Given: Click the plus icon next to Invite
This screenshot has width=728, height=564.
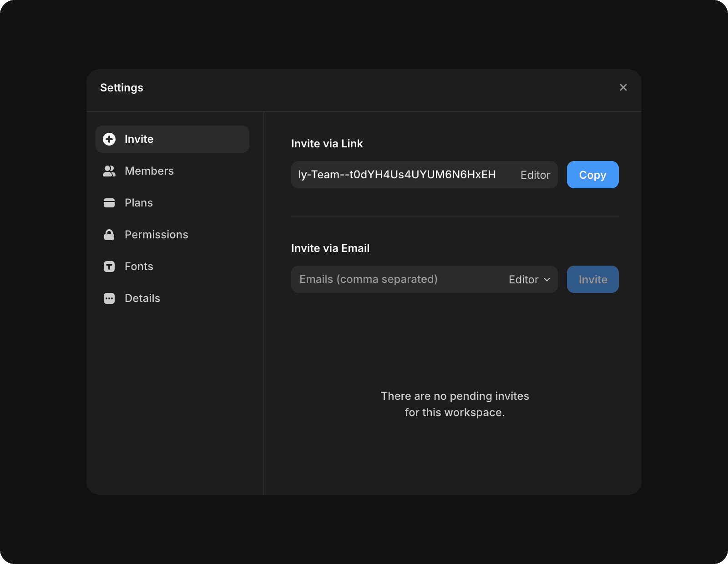Looking at the screenshot, I should pos(109,139).
